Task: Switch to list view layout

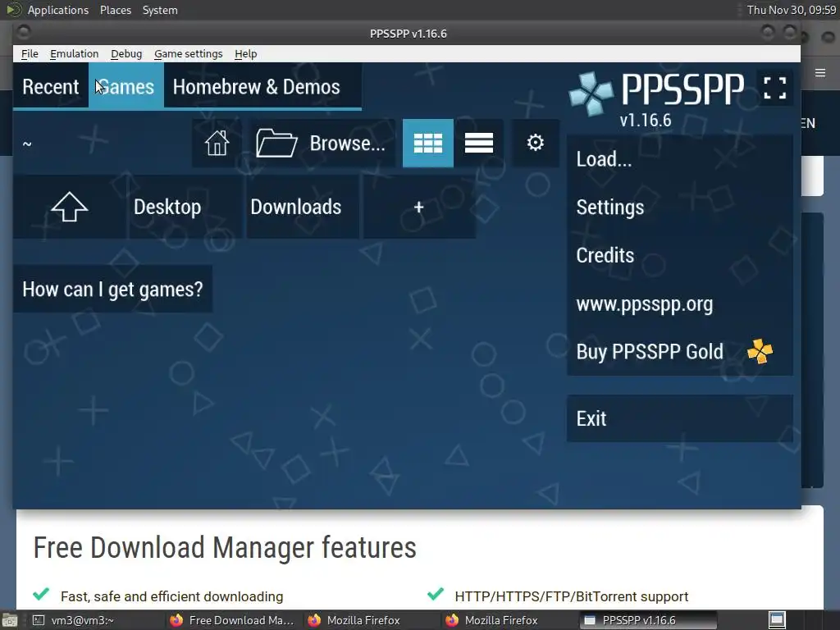Action: [479, 143]
